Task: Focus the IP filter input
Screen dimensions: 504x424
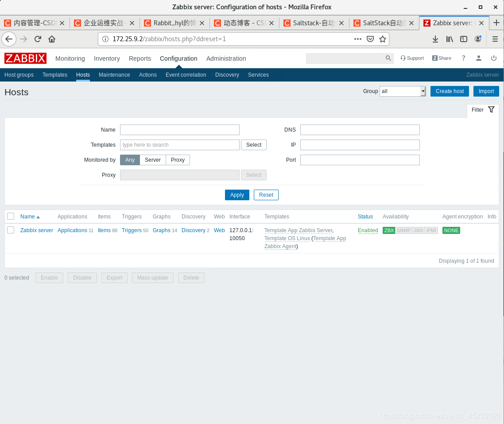Action: tap(360, 144)
